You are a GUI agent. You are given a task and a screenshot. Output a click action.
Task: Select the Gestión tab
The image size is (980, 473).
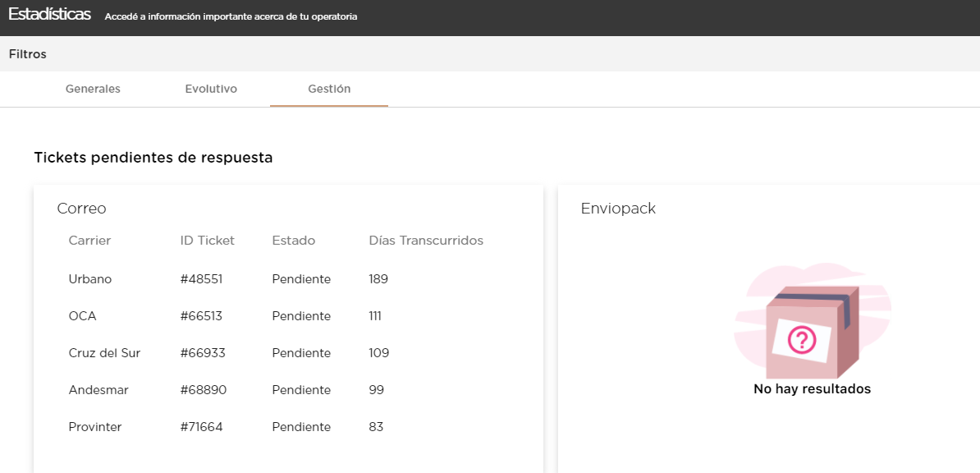pos(329,89)
